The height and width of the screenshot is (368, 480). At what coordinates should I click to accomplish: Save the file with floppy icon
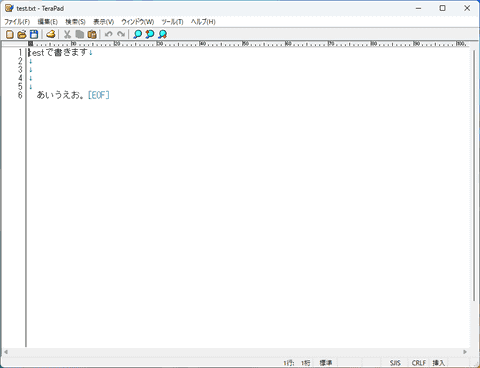(34, 34)
